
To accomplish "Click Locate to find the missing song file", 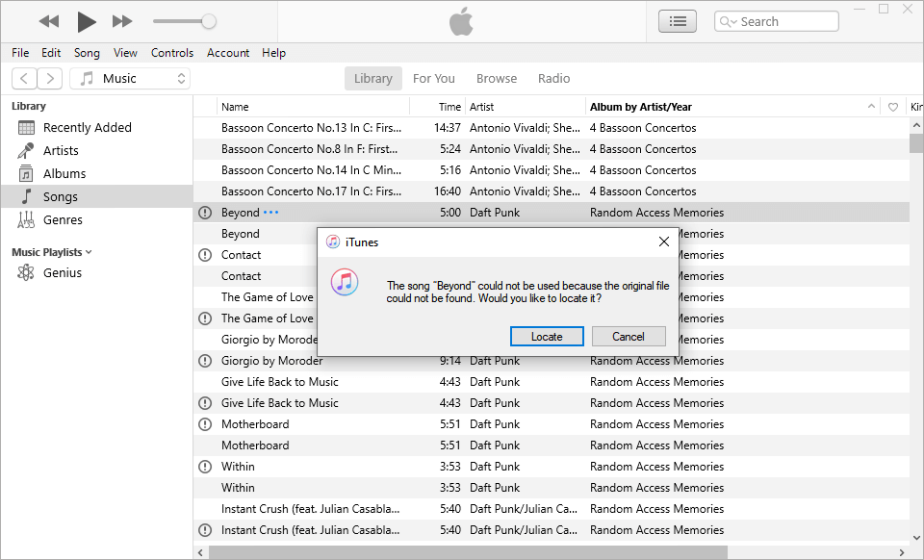I will pyautogui.click(x=547, y=336).
